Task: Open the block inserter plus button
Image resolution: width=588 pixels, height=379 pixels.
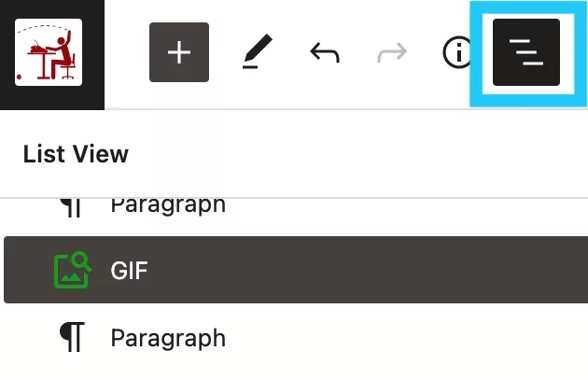Action: click(179, 52)
